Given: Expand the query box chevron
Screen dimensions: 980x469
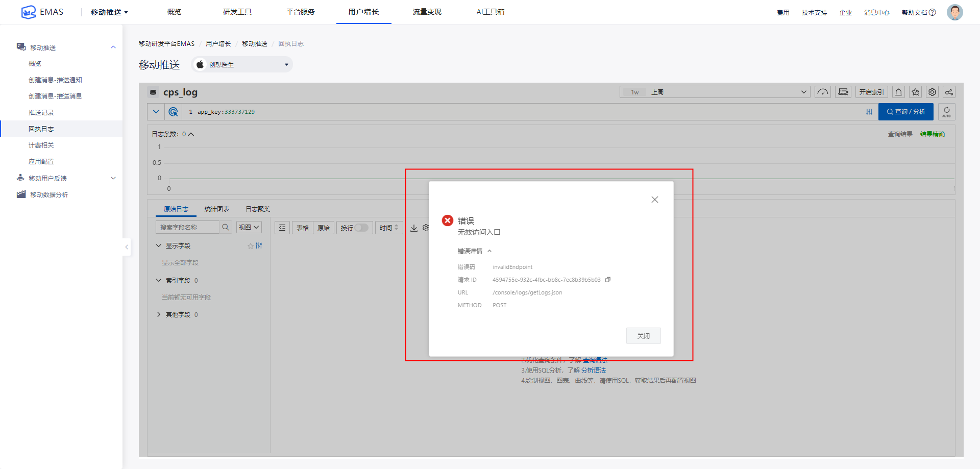Looking at the screenshot, I should click(156, 112).
